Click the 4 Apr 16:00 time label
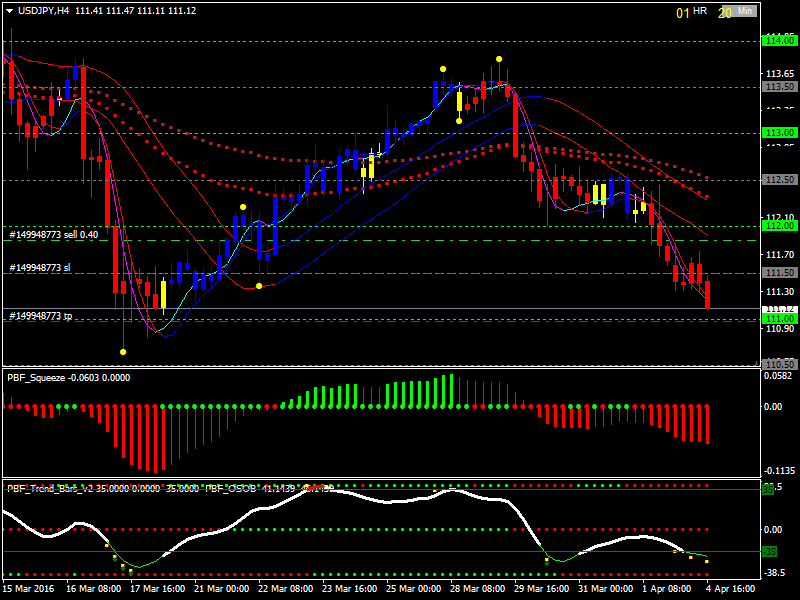The image size is (800, 600). 732,588
